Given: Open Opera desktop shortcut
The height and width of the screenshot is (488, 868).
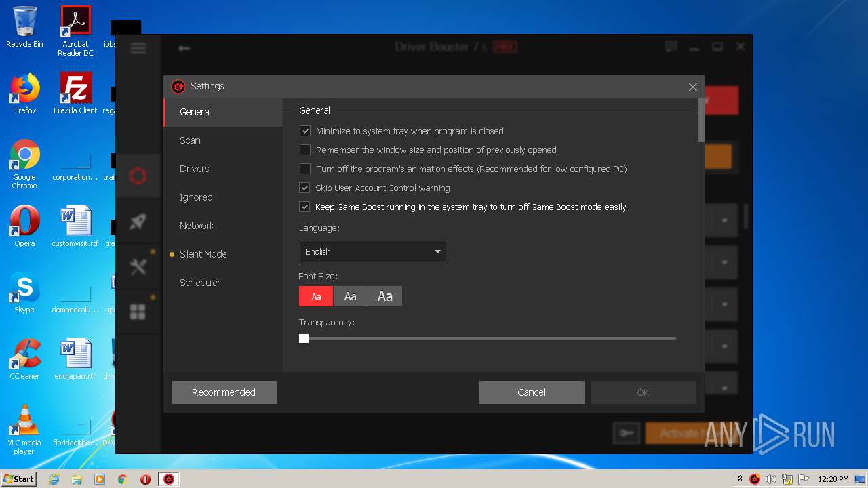Looking at the screenshot, I should [24, 226].
